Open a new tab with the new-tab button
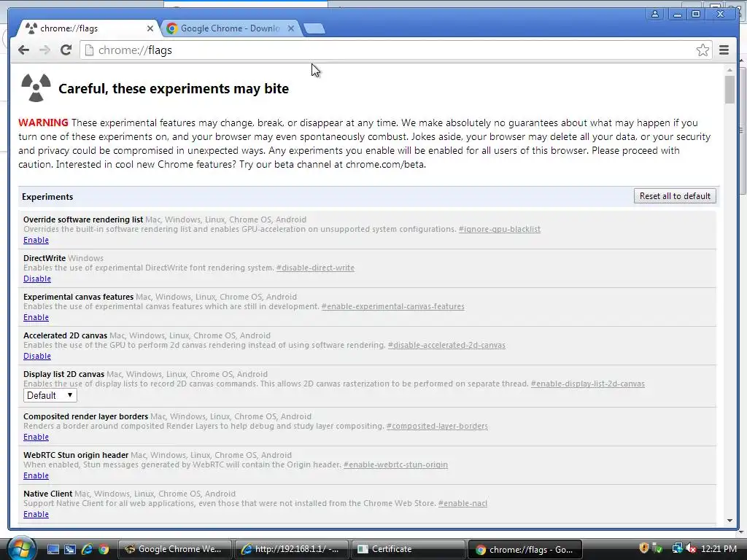Screen dimensions: 747x560 (x=314, y=28)
